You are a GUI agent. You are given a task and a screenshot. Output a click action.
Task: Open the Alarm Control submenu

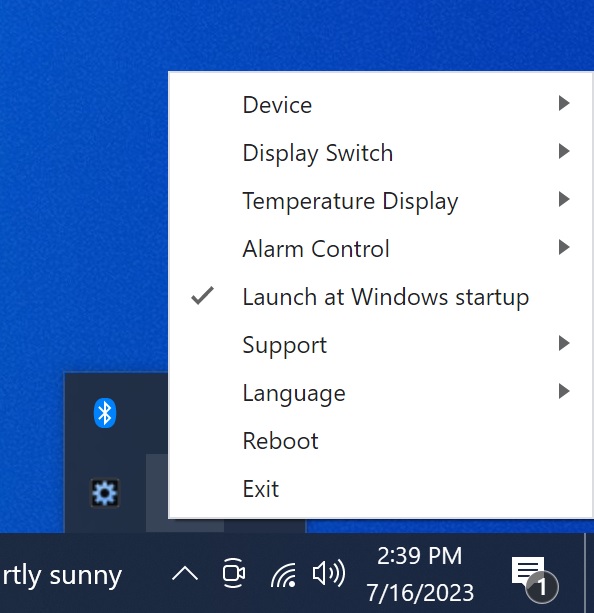coord(380,249)
